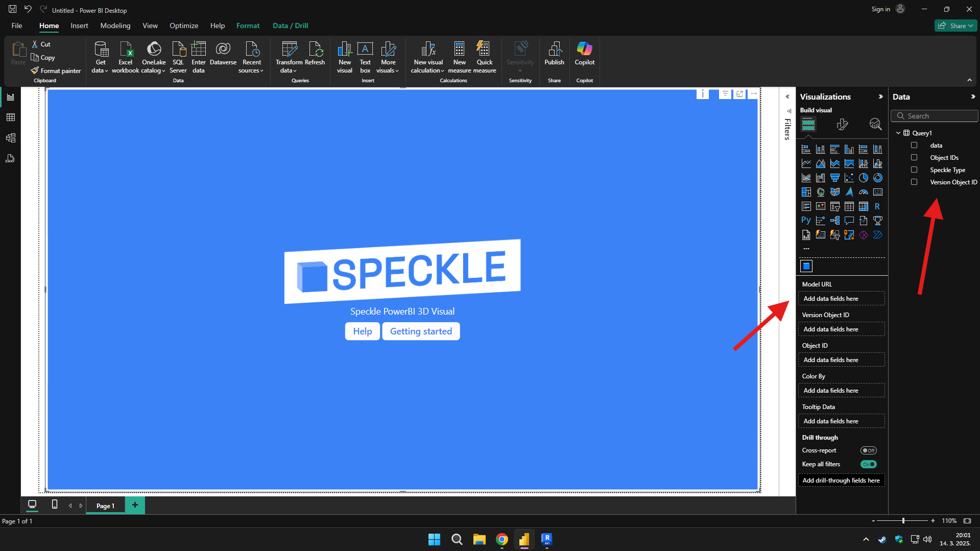Check the Speckle Type field checkbox
This screenshot has width=980, height=551.
[914, 170]
